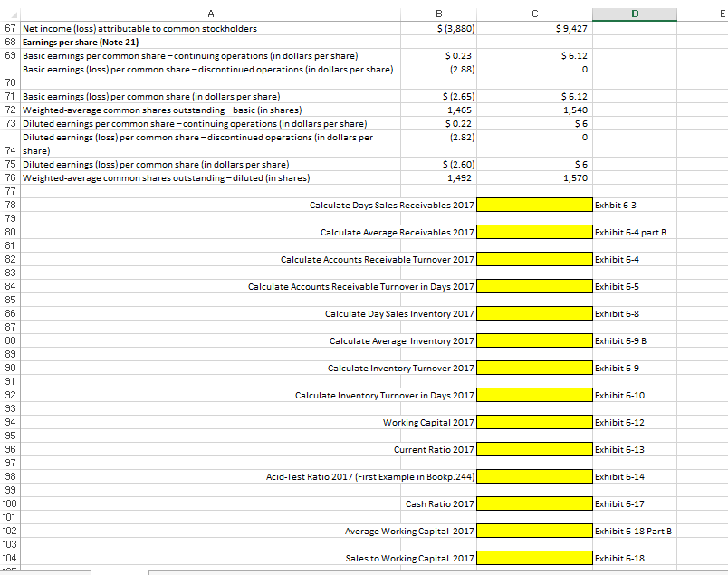
Task: Click yellow cell for Current Ratio 2017
Action: [x=534, y=449]
